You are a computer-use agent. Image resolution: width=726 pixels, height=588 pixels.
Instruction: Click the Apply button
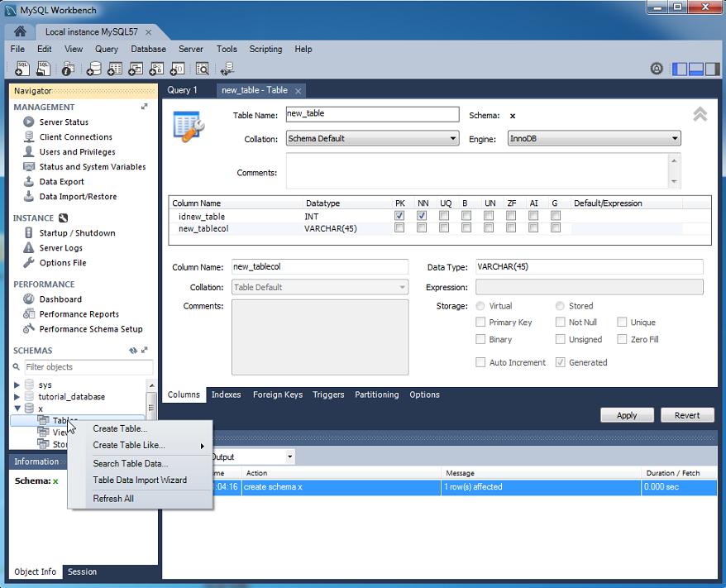coord(627,415)
